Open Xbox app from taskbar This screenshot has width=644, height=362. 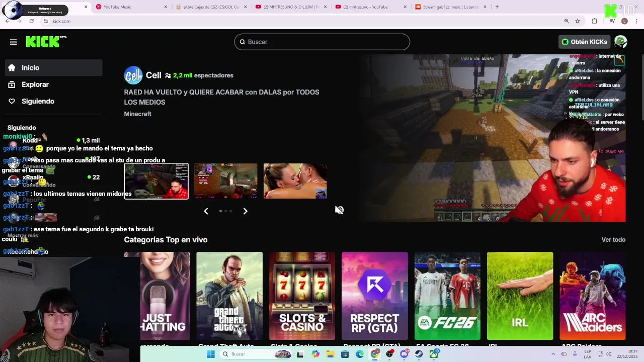click(x=434, y=354)
